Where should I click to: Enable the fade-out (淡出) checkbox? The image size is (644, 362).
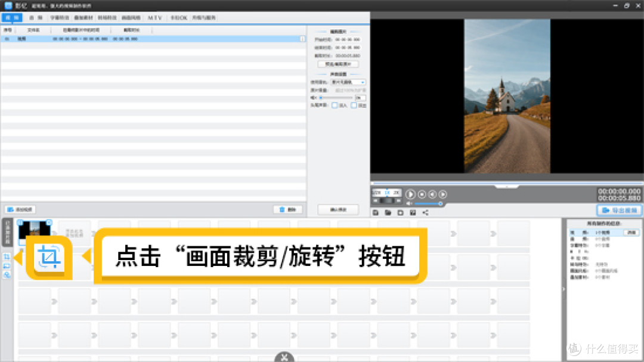click(354, 106)
